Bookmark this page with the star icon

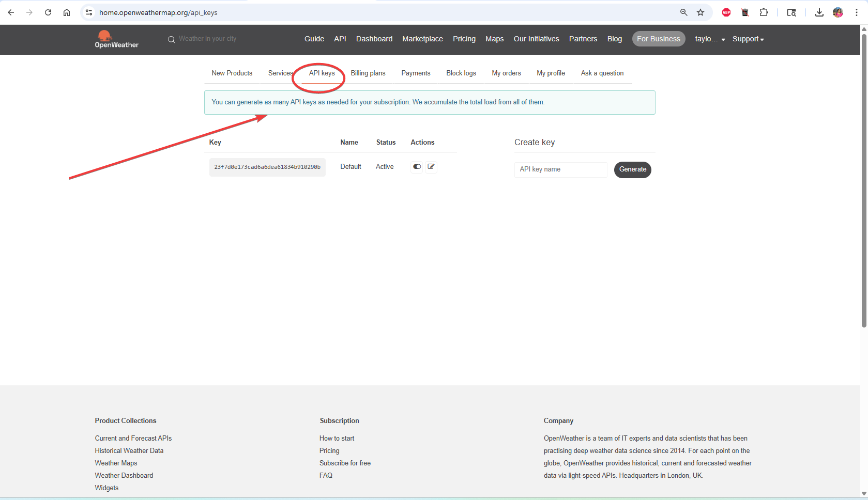[x=701, y=12]
